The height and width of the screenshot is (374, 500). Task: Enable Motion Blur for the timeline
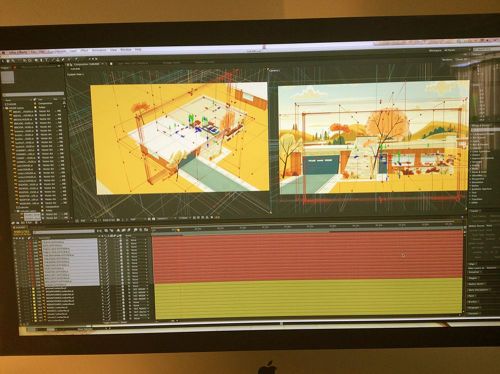(x=129, y=230)
